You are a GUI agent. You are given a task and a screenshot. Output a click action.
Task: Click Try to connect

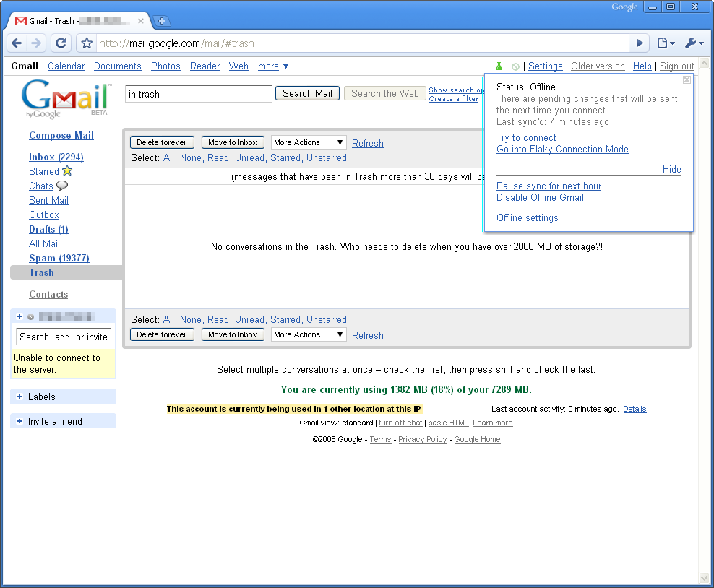pyautogui.click(x=526, y=137)
